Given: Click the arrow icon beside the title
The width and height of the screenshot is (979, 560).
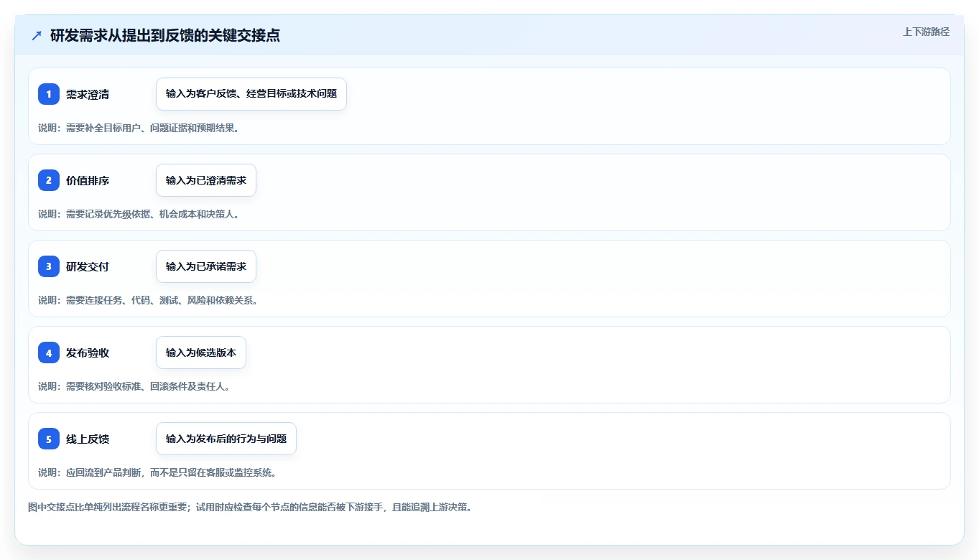Looking at the screenshot, I should (x=37, y=35).
